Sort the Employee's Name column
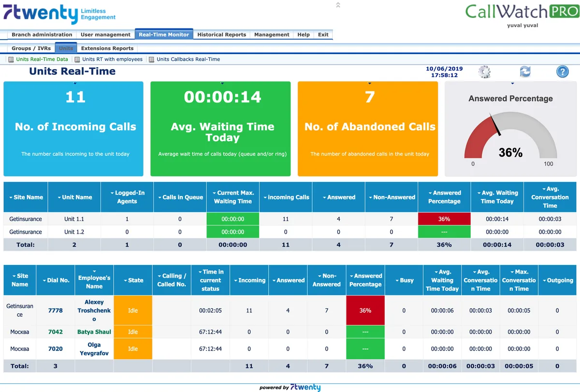Viewport: 580px width, 392px height. [x=94, y=280]
